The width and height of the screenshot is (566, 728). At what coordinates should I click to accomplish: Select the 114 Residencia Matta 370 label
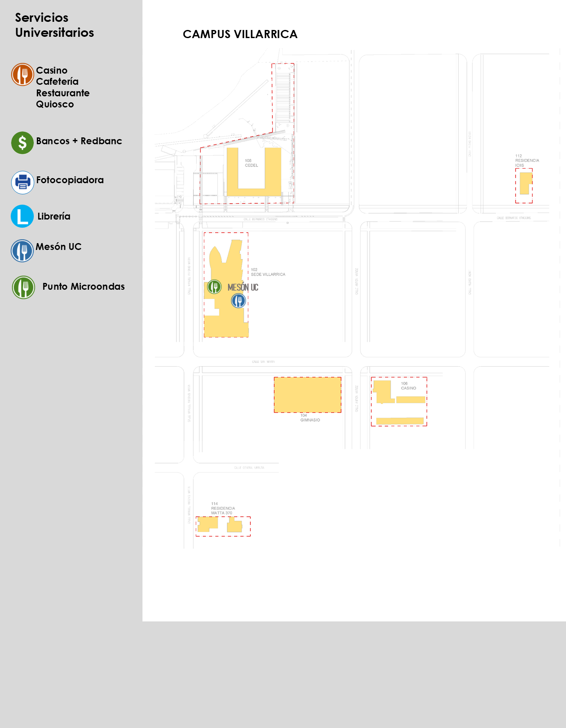coord(222,508)
